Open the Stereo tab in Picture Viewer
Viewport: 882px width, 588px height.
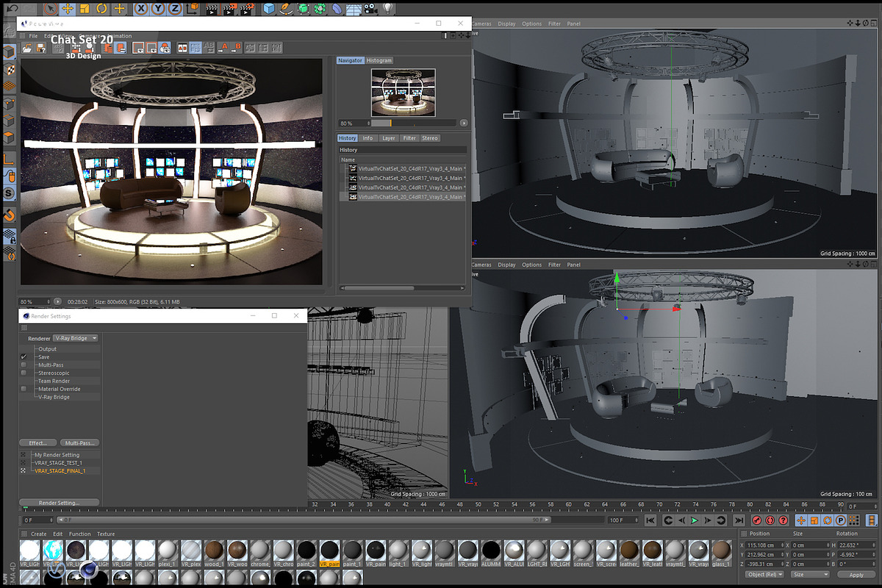click(430, 138)
